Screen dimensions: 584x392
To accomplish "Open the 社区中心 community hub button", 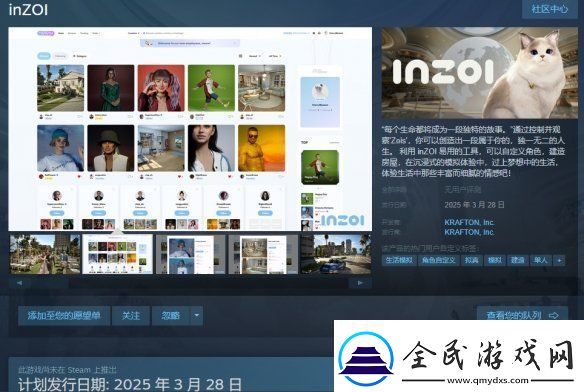I will 549,9.
